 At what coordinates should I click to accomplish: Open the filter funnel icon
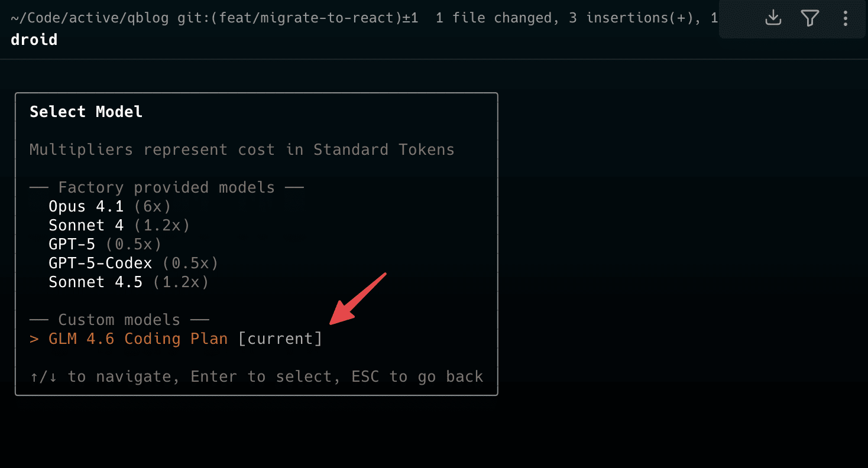[809, 18]
